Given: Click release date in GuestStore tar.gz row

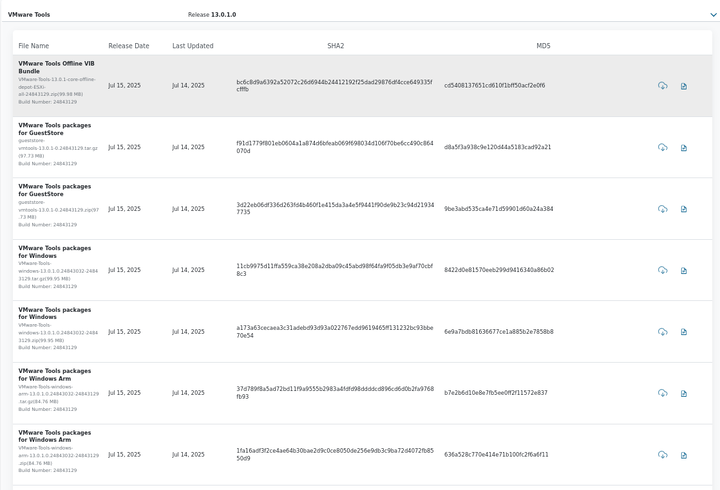Looking at the screenshot, I should (x=124, y=147).
